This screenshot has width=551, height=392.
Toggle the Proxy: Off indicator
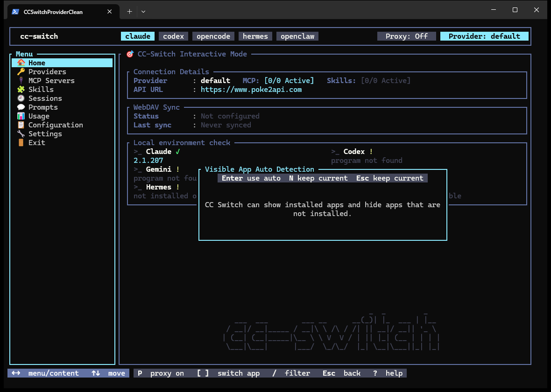point(407,36)
